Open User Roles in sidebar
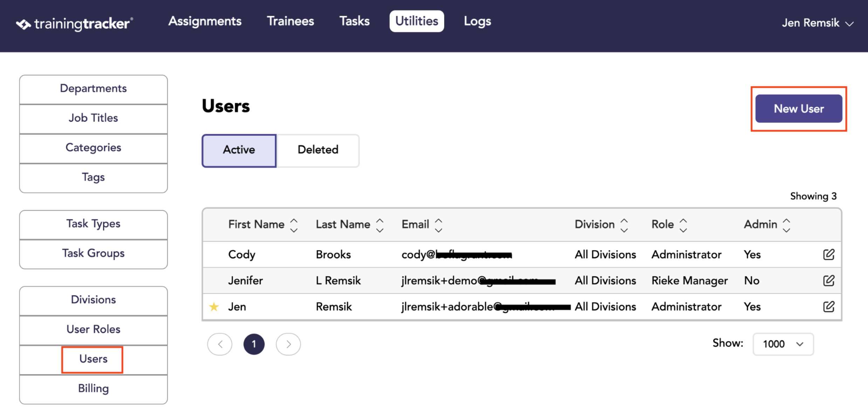 coord(93,329)
